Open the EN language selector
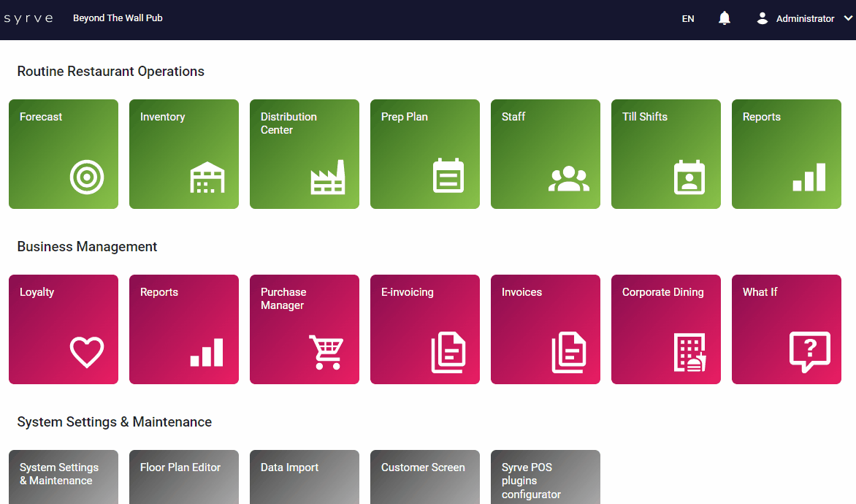 688,19
